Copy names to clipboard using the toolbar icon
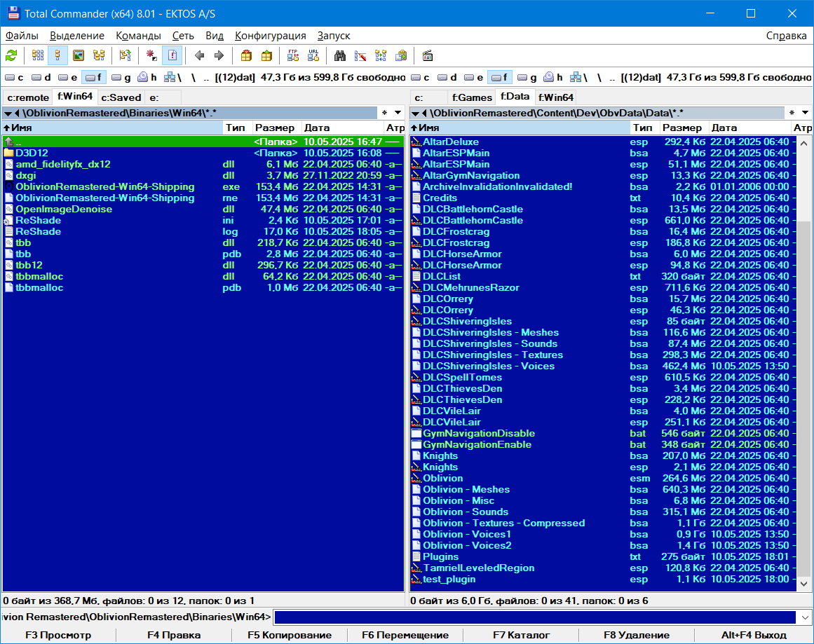This screenshot has height=644, width=814. click(401, 55)
